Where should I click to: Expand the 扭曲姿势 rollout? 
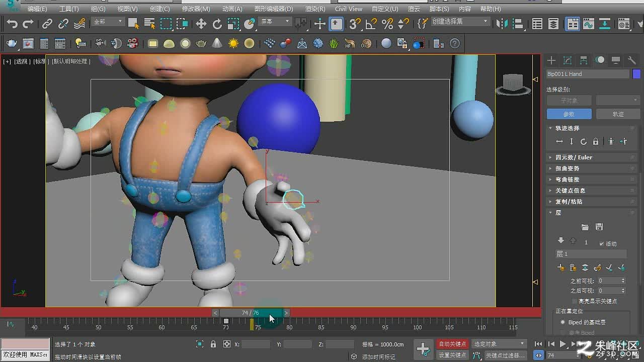[592, 168]
